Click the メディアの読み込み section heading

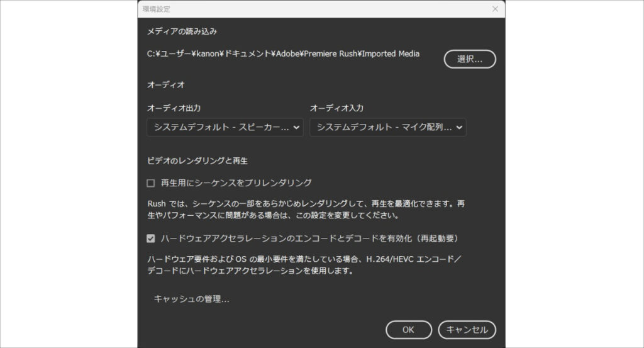pyautogui.click(x=182, y=31)
